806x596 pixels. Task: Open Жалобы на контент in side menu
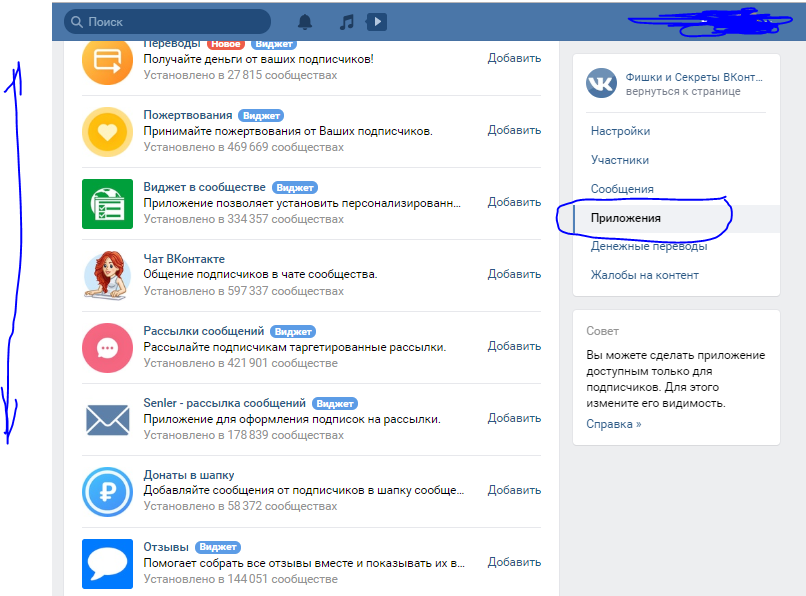pos(645,275)
